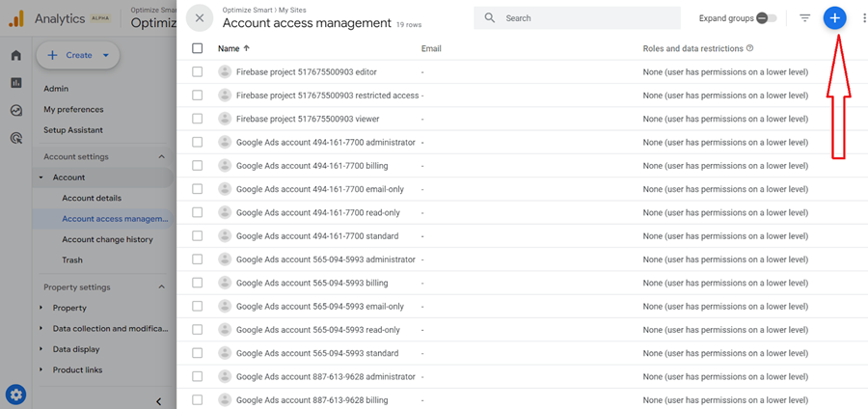The width and height of the screenshot is (868, 409).
Task: Click the Roles and data restrictions header
Action: (x=692, y=48)
